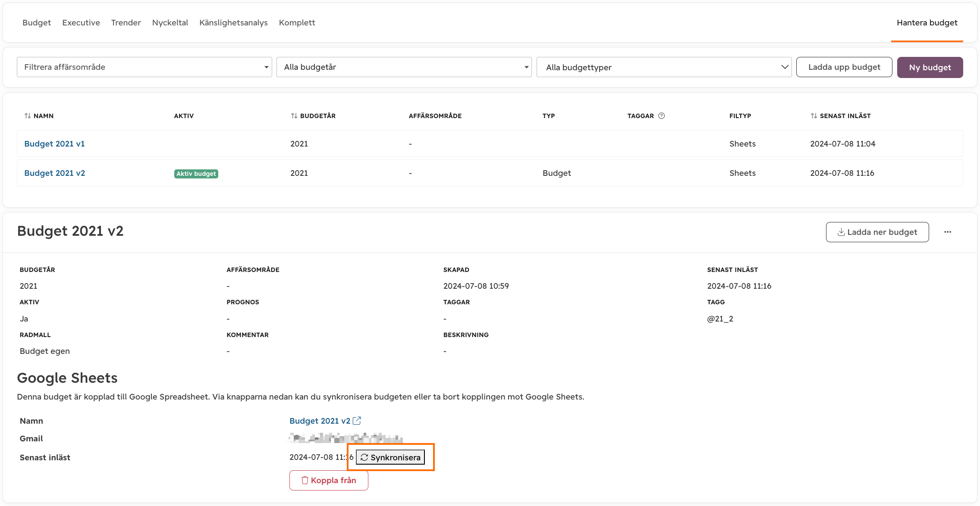Sort table by Namn column arrows

28,116
